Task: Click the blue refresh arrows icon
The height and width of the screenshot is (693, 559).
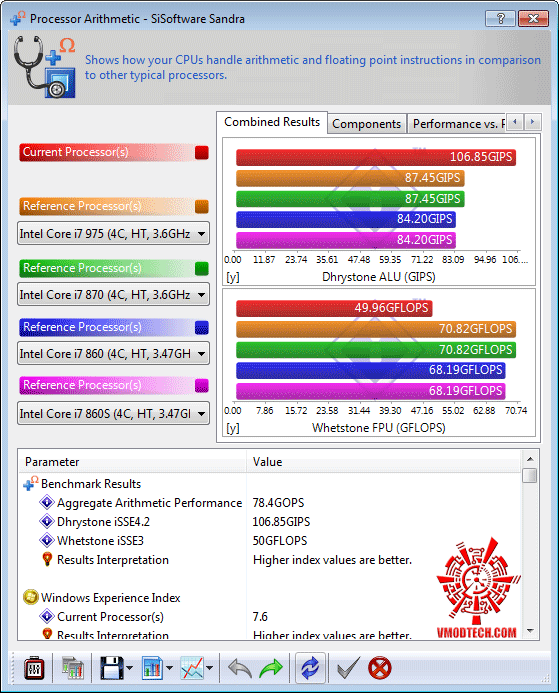Action: pyautogui.click(x=310, y=668)
